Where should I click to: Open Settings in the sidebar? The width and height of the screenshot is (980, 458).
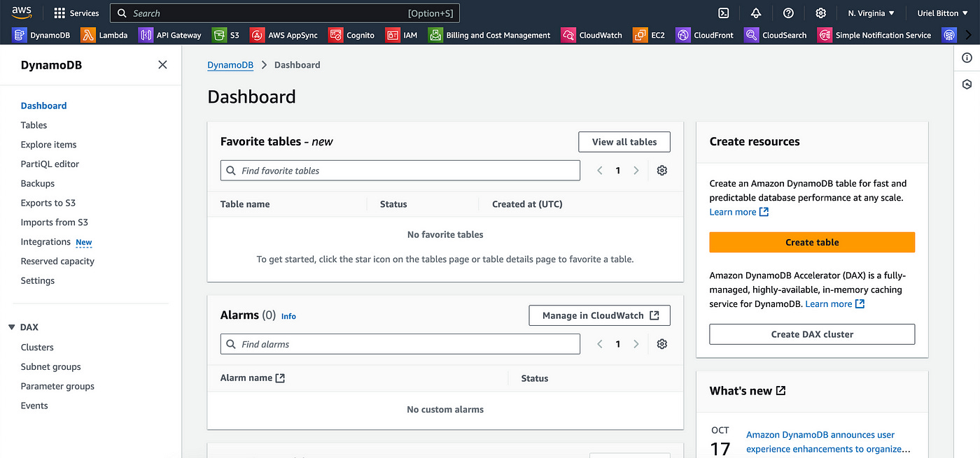(37, 280)
